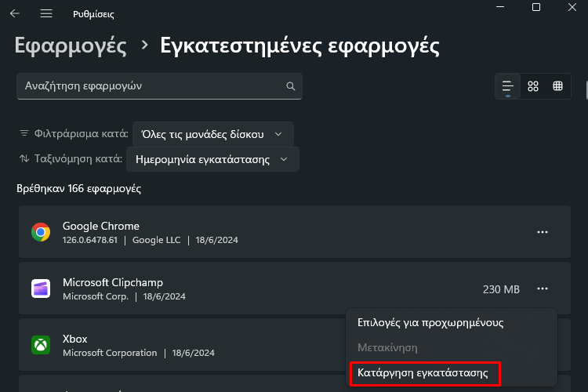Switch to list view layout
The height and width of the screenshot is (392, 588).
pos(508,86)
